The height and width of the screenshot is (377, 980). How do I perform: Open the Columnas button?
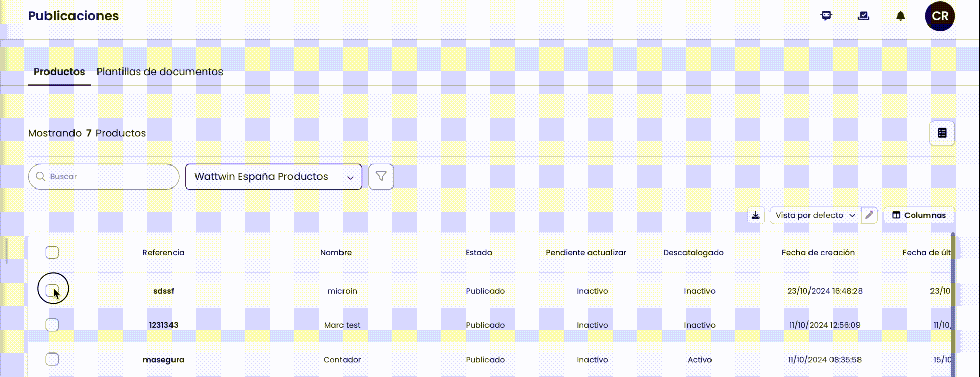(x=919, y=215)
